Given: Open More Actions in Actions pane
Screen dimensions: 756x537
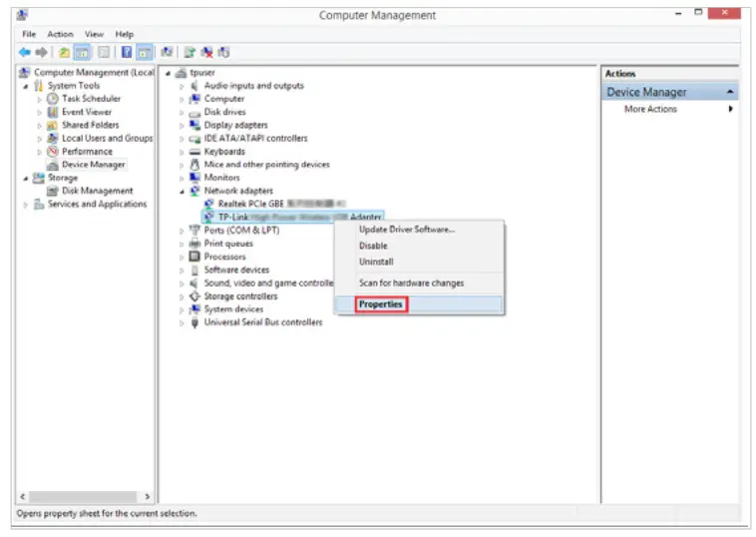Looking at the screenshot, I should (650, 109).
